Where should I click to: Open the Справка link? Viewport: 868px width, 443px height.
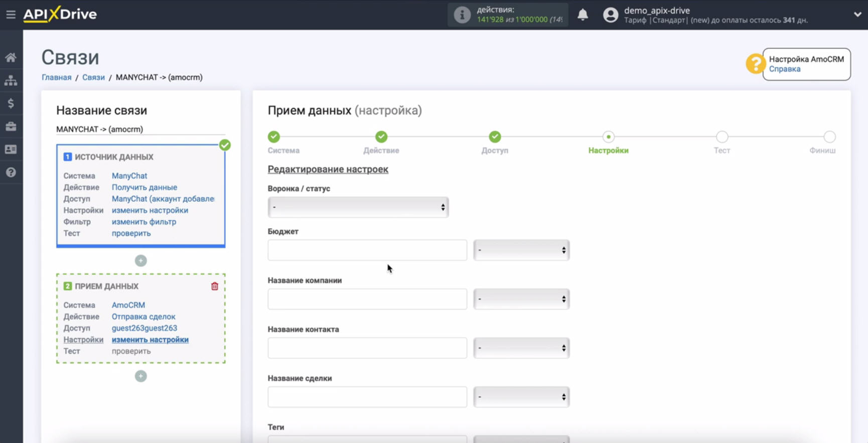pyautogui.click(x=785, y=69)
